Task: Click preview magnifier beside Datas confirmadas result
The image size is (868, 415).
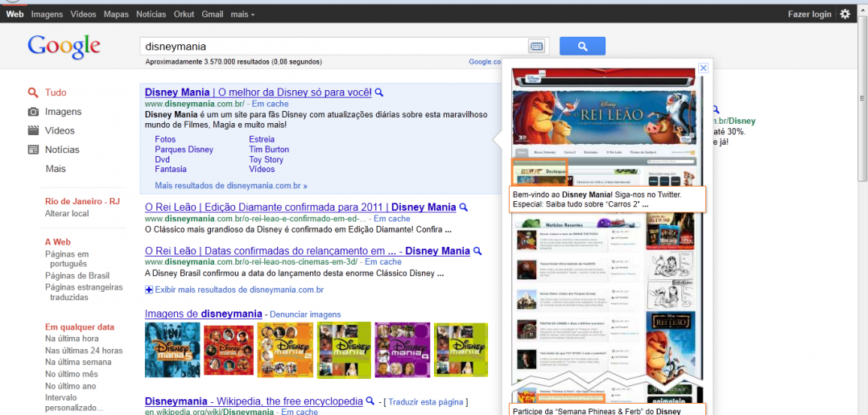Action: point(477,252)
